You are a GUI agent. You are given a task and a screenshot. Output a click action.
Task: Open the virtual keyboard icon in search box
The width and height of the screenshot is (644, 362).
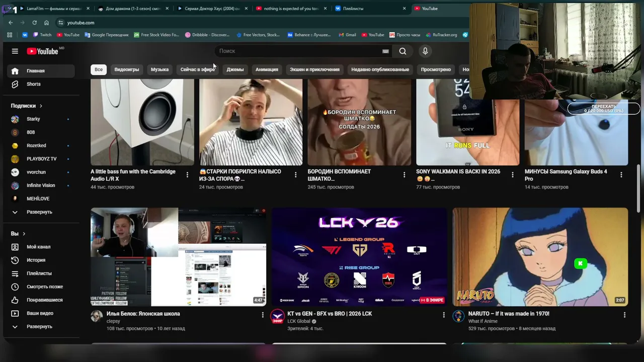[385, 51]
